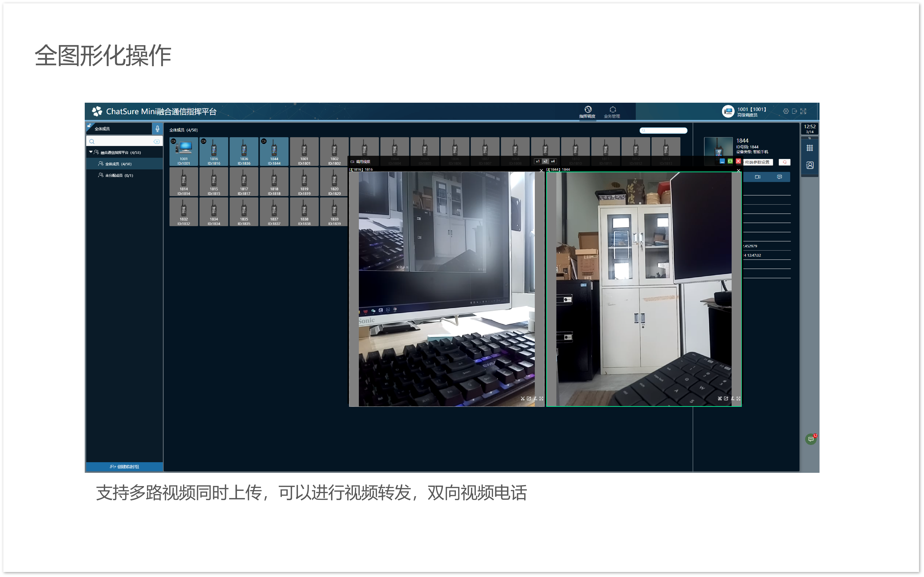924x577 pixels.
Task: Click the 终端参数设置 button
Action: [758, 162]
